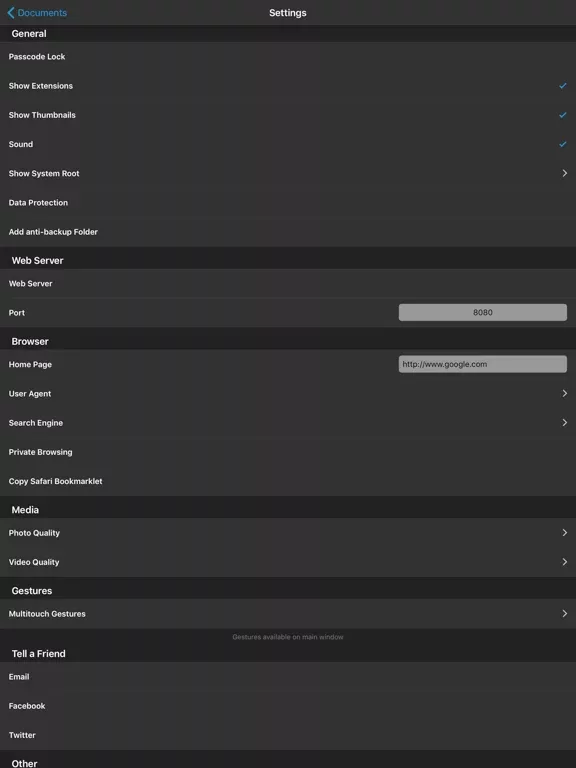Image resolution: width=576 pixels, height=768 pixels.
Task: Toggle the Show Thumbnails checkmark
Action: coord(563,115)
